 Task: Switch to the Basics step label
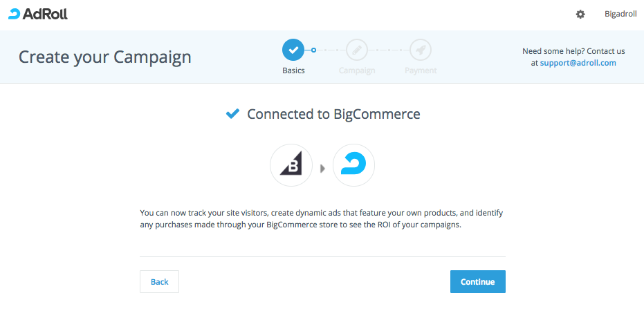coord(293,70)
